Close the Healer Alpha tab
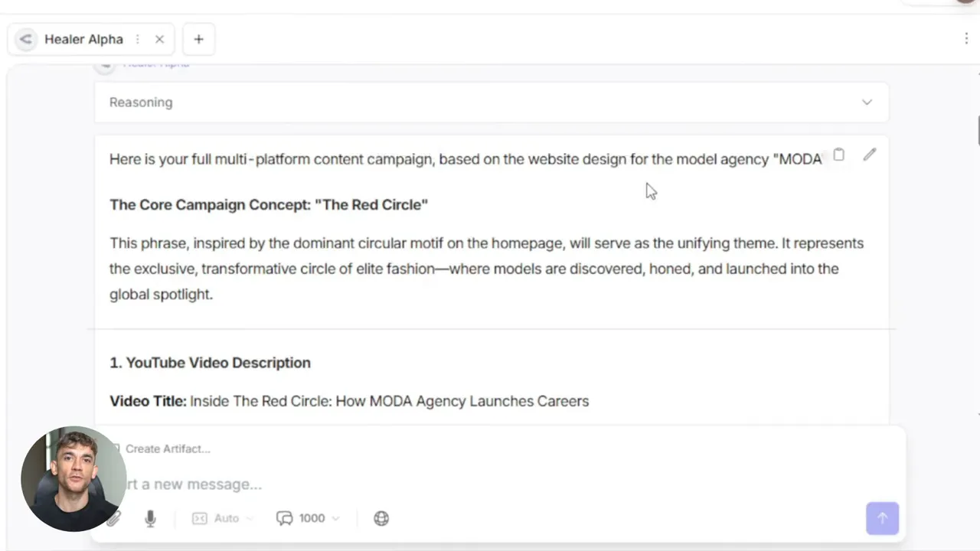 (159, 39)
